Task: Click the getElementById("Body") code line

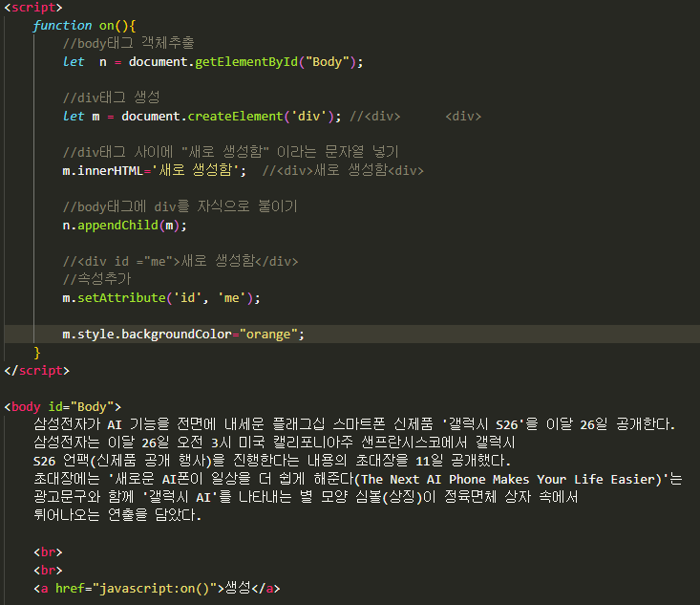Action: 213,62
